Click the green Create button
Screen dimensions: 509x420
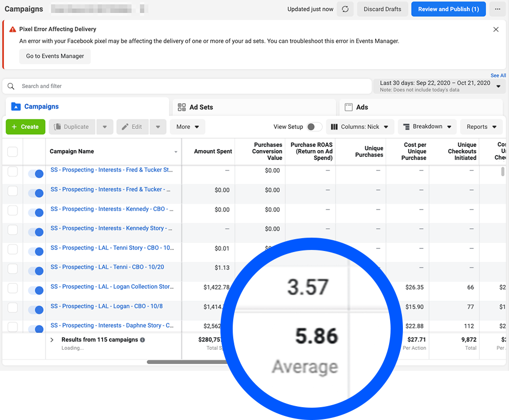pos(25,127)
